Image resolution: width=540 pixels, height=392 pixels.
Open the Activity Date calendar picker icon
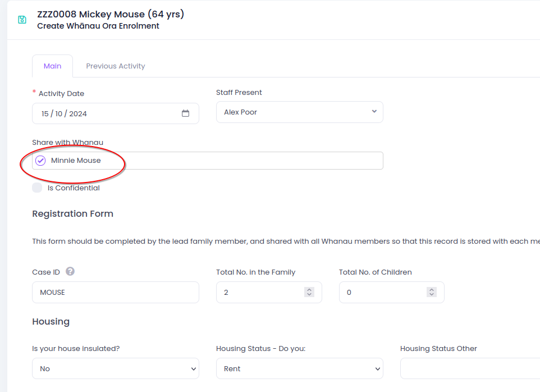point(185,113)
